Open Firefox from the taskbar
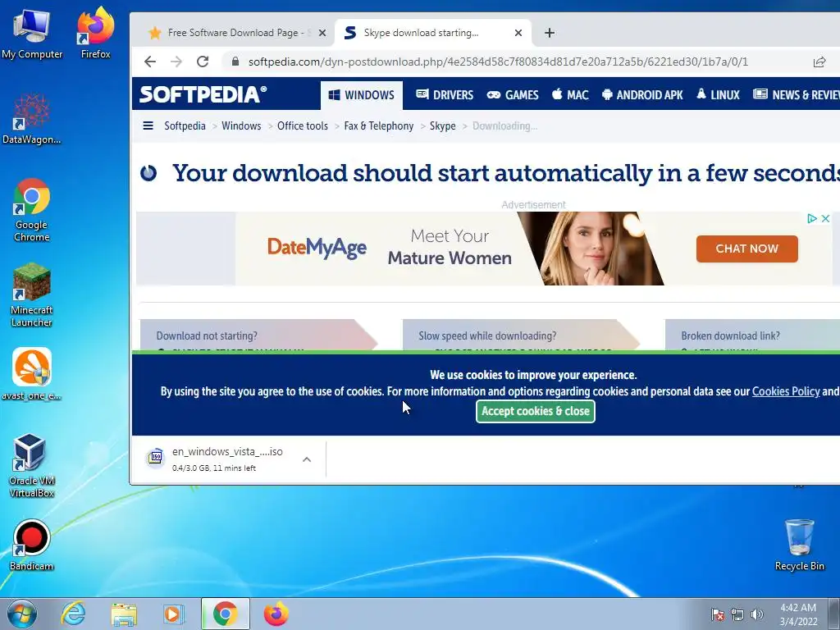 (276, 614)
